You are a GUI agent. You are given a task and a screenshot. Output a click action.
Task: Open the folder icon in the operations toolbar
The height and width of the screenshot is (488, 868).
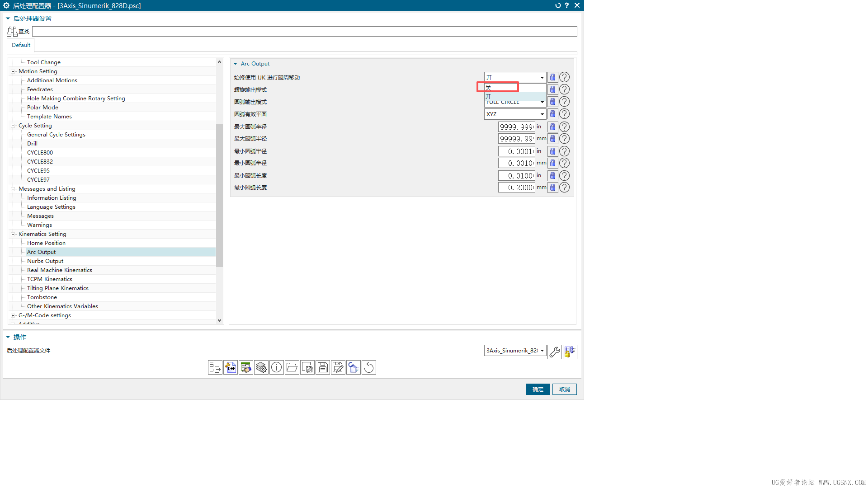[292, 367]
